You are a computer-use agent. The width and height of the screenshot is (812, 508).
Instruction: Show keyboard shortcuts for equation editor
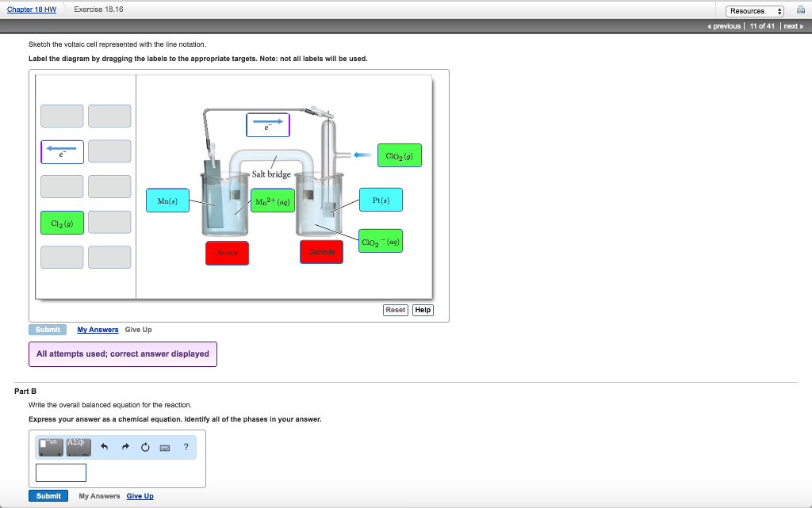(x=166, y=448)
